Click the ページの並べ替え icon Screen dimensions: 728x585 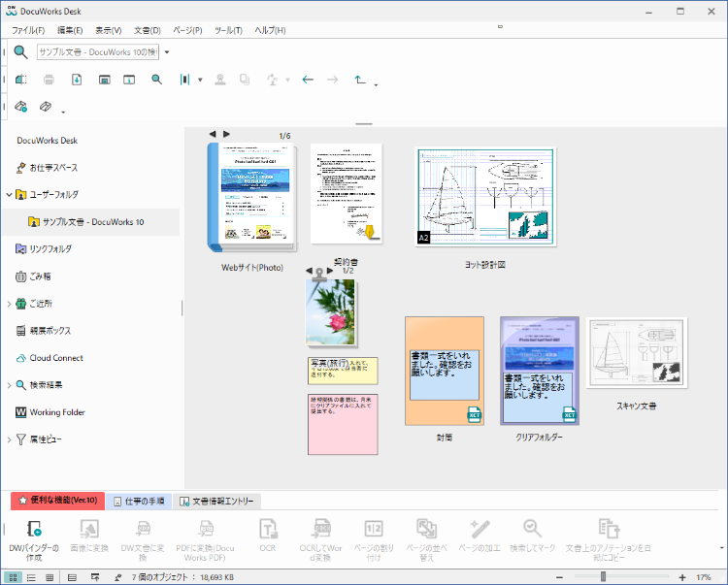point(427,529)
